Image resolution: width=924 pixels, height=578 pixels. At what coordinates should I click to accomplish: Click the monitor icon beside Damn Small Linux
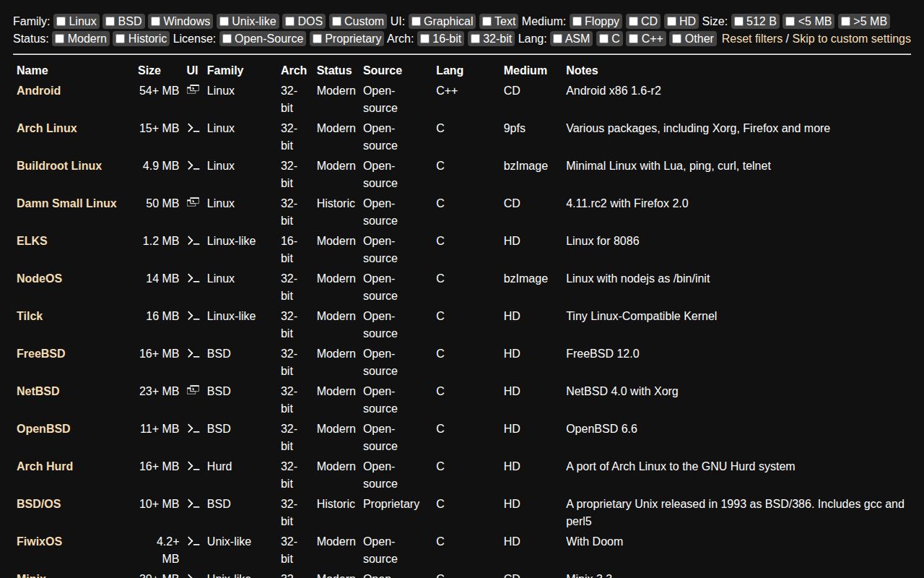point(192,202)
